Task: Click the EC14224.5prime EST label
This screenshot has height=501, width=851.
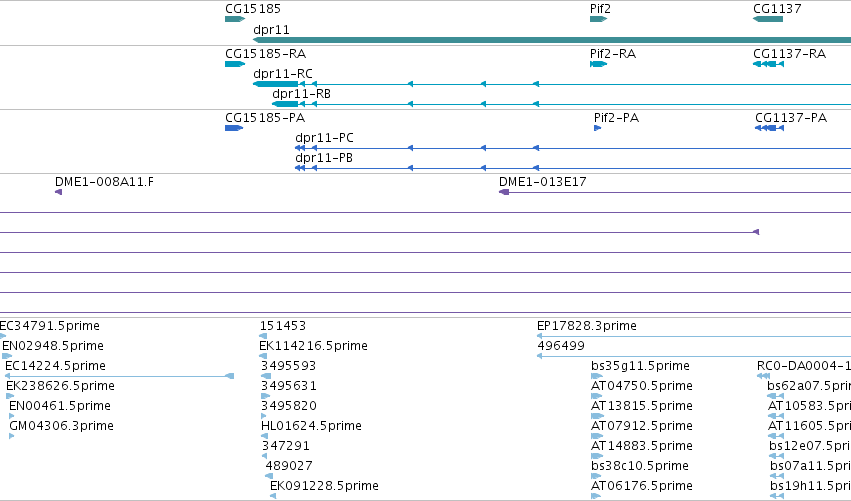Action: [x=55, y=366]
